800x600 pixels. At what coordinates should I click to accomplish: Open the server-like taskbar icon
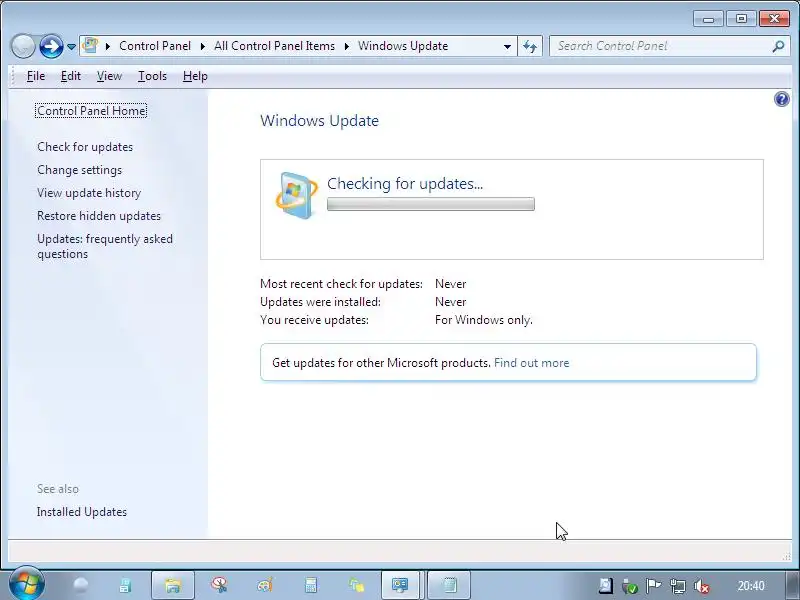[x=126, y=585]
